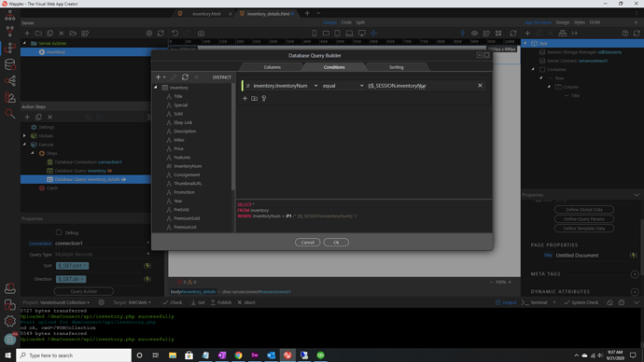Screen dimensions: 644x362
Task: Collapse the Server Actions folder
Action: pyautogui.click(x=24, y=43)
